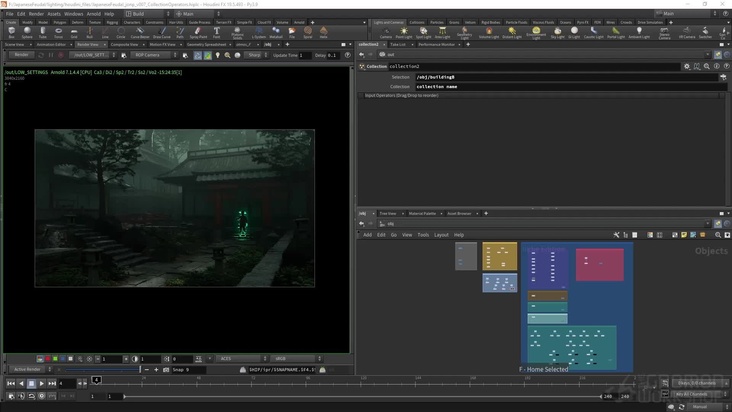Screen dimensions: 732x412
Task: Add an Area Light from the shelf
Action: (442, 33)
